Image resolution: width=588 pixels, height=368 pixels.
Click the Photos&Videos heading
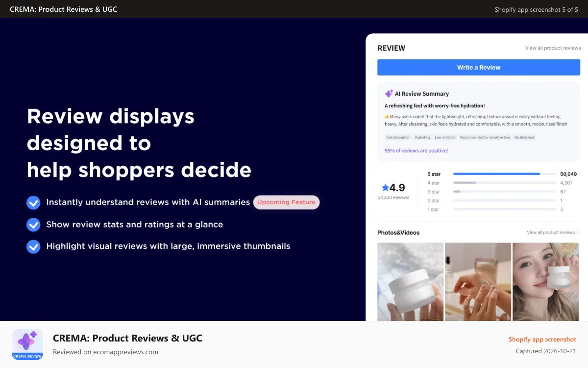point(398,233)
